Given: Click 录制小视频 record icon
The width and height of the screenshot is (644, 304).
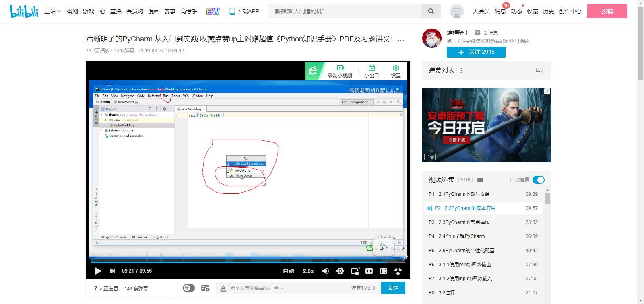Looking at the screenshot, I should pos(340,71).
